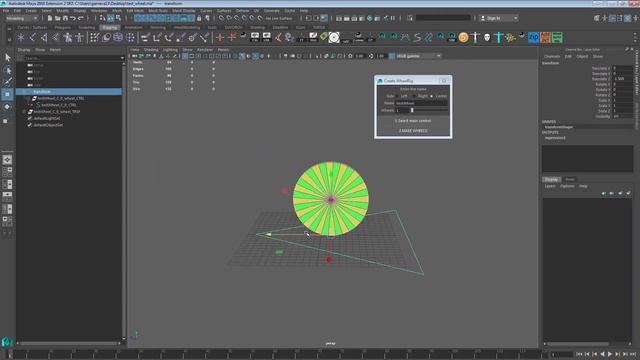Switch to the Display layer tab
This screenshot has height=360, width=640.
pos(551,180)
